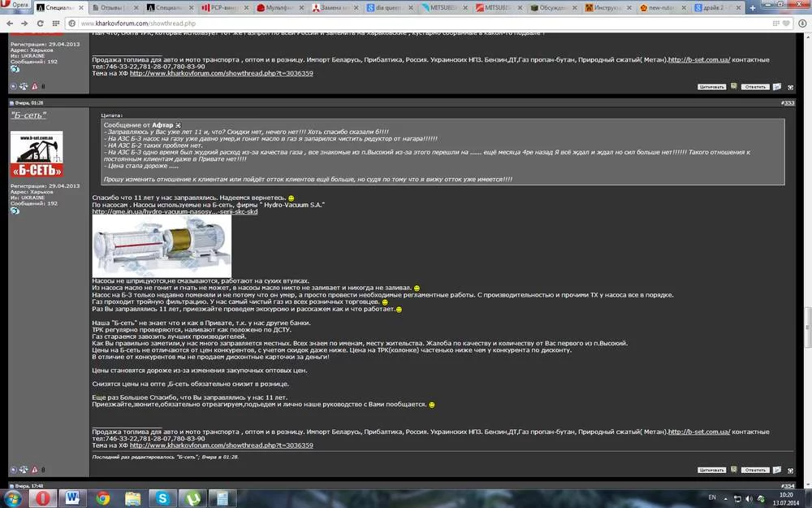The image size is (812, 508).
Task: Go back using the browser back arrow
Action: click(9, 24)
